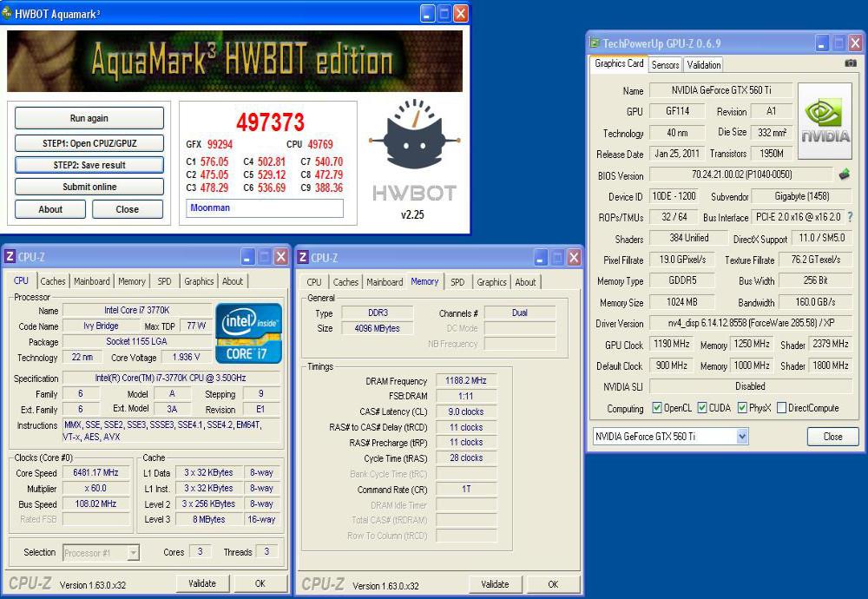Open the Processor #1 selection dropdown

[x=133, y=552]
